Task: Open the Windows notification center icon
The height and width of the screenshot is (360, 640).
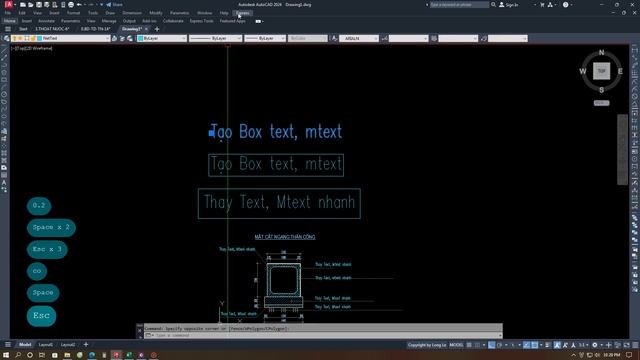Action: pyautogui.click(x=629, y=355)
